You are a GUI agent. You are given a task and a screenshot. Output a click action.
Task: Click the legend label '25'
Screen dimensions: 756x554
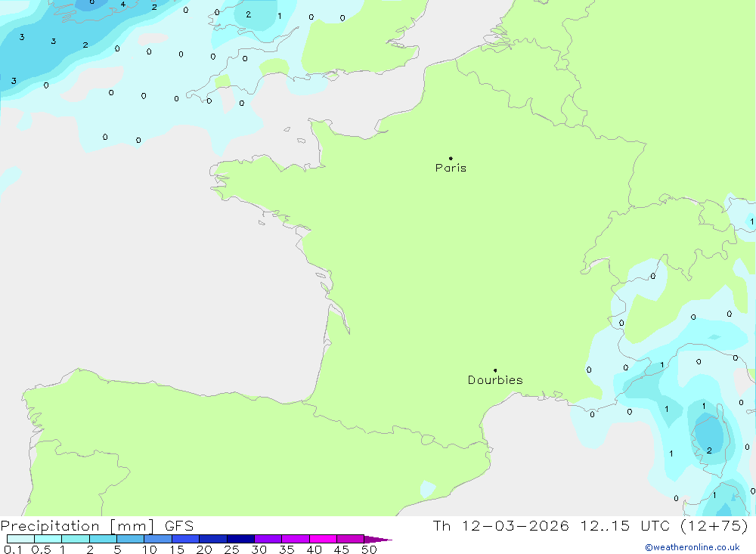(x=232, y=549)
